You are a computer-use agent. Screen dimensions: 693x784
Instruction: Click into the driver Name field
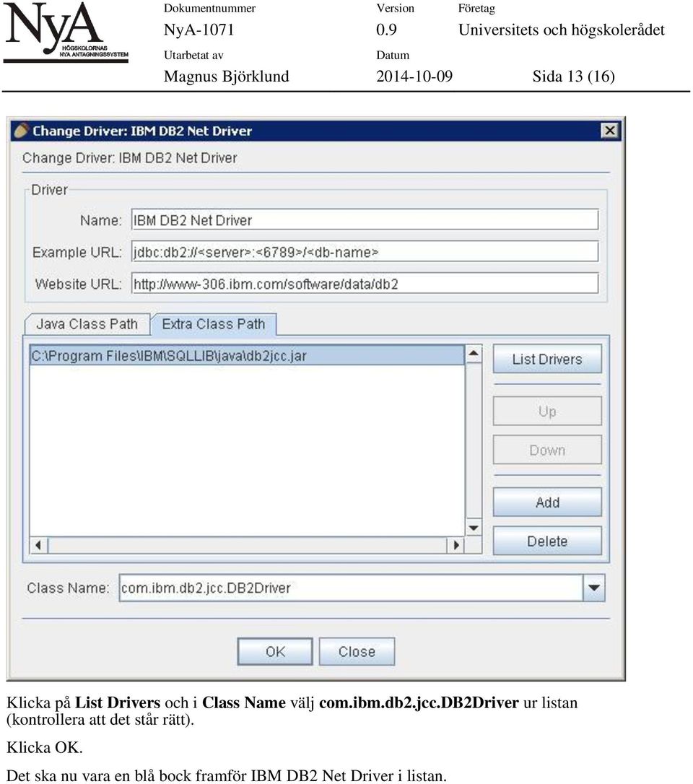(365, 219)
